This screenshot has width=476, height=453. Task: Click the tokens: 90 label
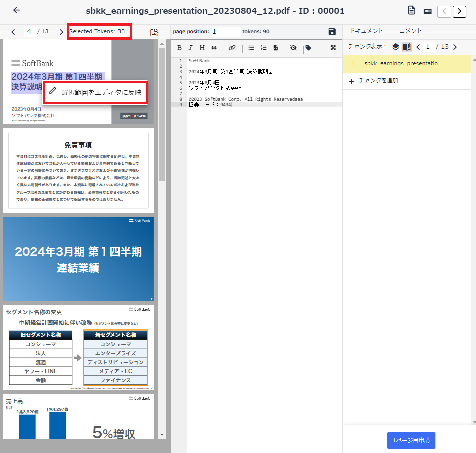point(256,31)
